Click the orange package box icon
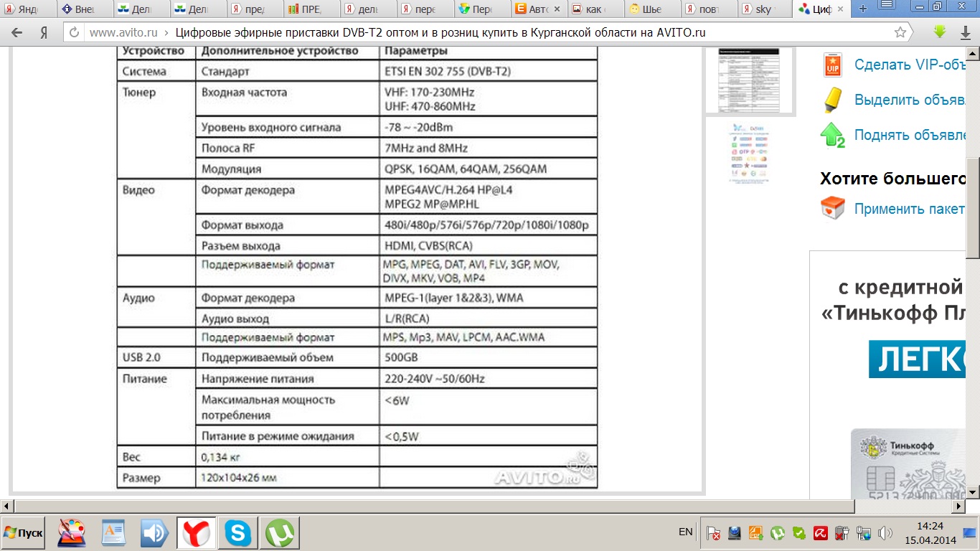 [832, 209]
